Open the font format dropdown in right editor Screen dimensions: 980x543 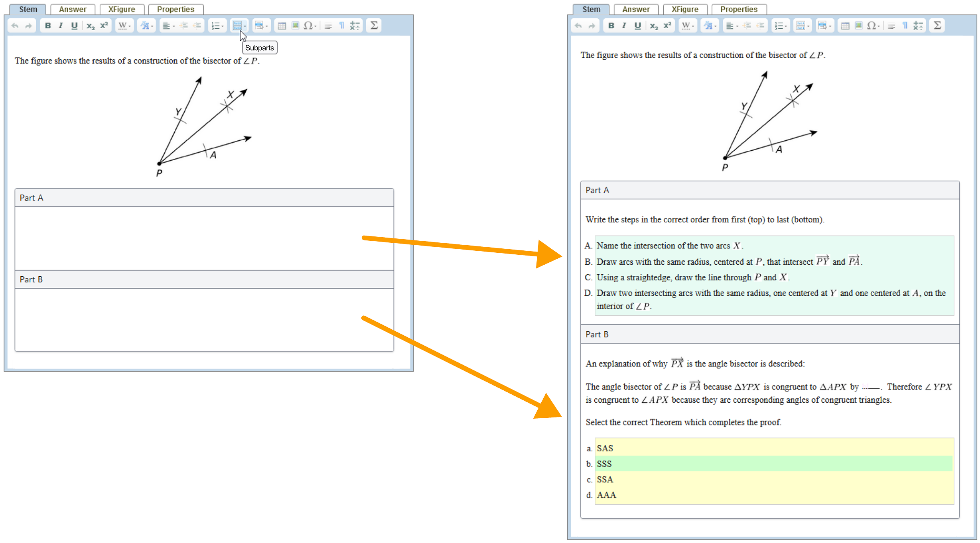(710, 26)
